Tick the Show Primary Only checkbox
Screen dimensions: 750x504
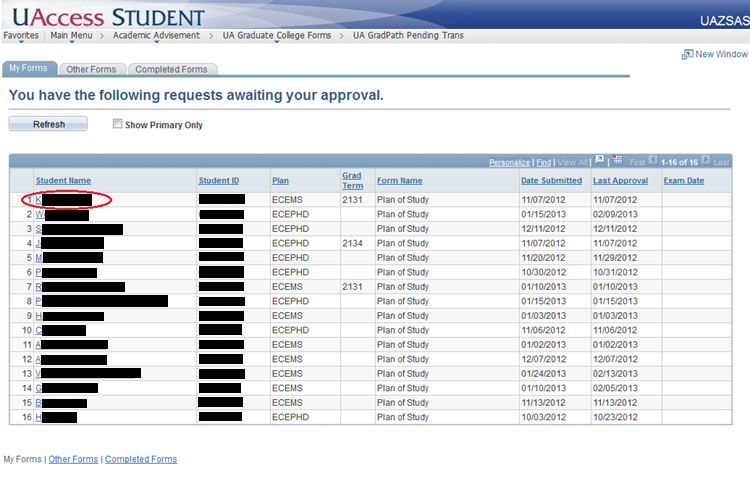pyautogui.click(x=117, y=124)
